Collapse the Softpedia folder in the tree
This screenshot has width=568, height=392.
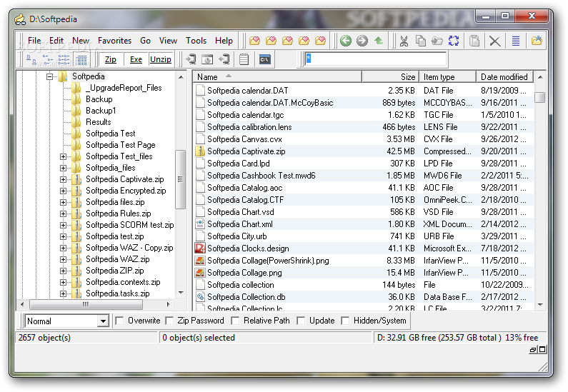(x=49, y=76)
